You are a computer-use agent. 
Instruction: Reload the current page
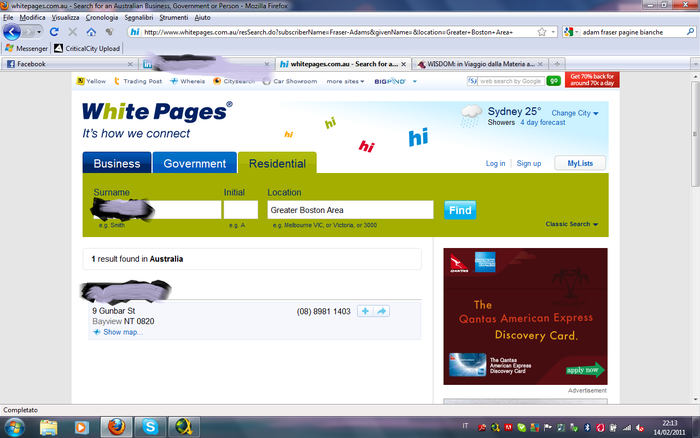(54, 32)
